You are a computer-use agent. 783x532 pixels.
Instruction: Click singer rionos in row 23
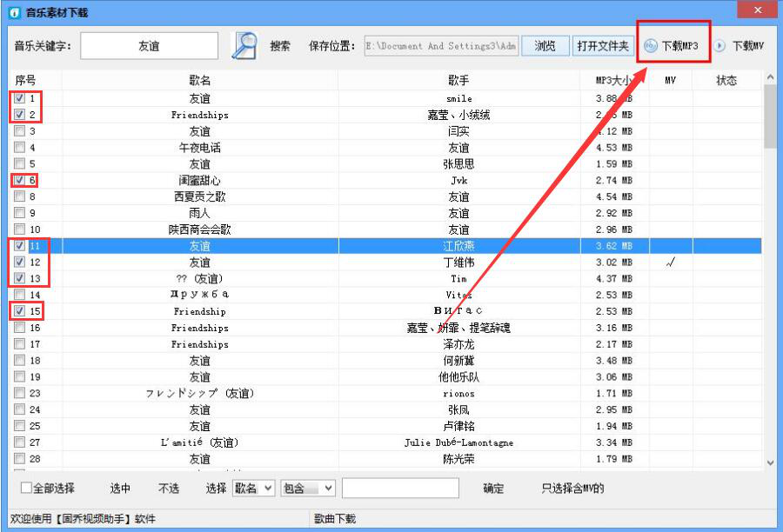[458, 393]
